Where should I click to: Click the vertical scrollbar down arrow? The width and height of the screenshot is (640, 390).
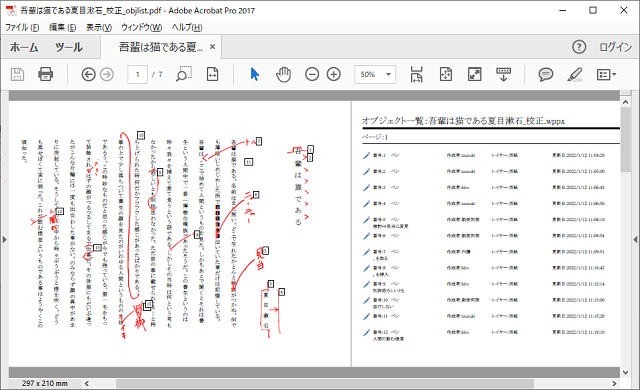(625, 372)
